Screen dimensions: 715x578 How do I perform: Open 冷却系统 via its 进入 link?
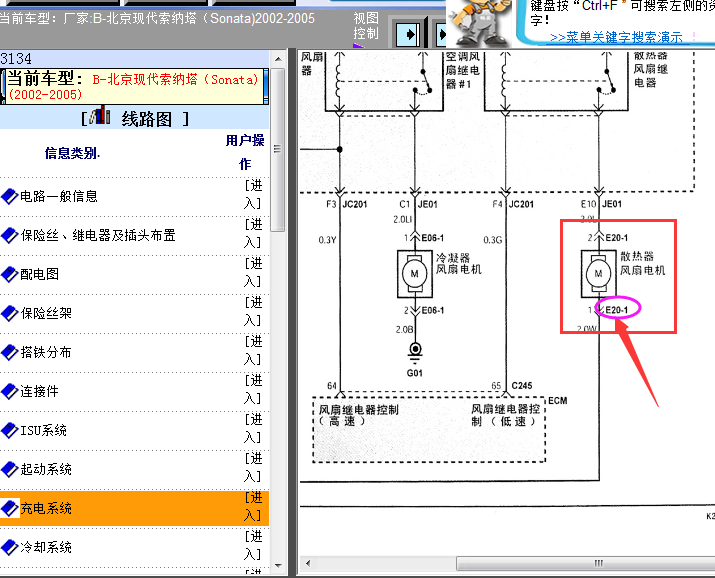click(x=253, y=546)
